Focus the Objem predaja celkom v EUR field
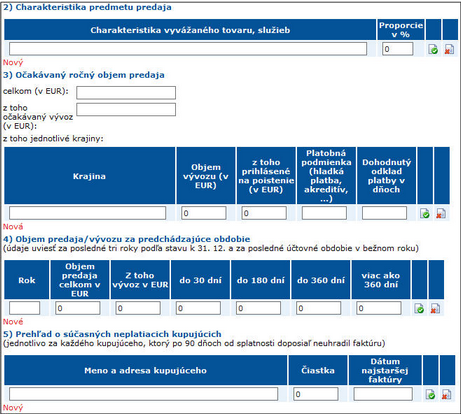This screenshot has width=461, height=414. click(78, 308)
